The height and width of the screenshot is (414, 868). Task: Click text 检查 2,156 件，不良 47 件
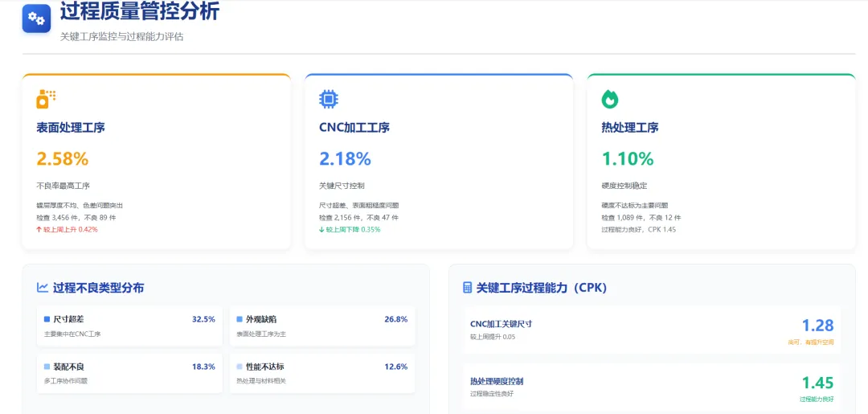click(x=358, y=218)
